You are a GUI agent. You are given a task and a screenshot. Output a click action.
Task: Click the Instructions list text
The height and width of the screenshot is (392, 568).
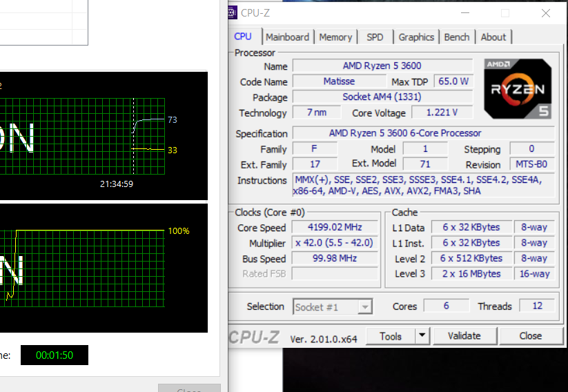(424, 185)
